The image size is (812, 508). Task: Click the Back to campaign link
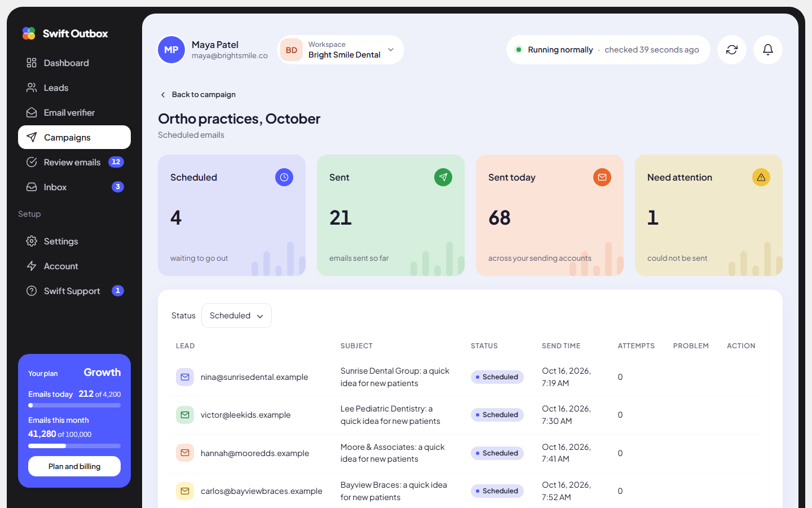[198, 94]
